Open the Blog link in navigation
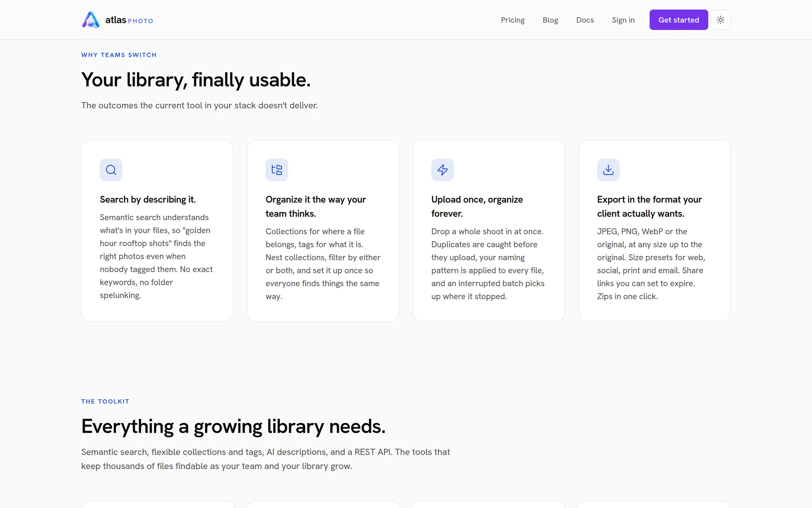The height and width of the screenshot is (508, 812). tap(550, 20)
